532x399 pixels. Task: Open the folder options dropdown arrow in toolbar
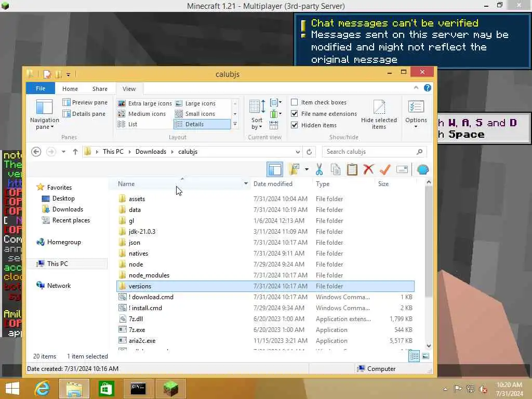307,169
